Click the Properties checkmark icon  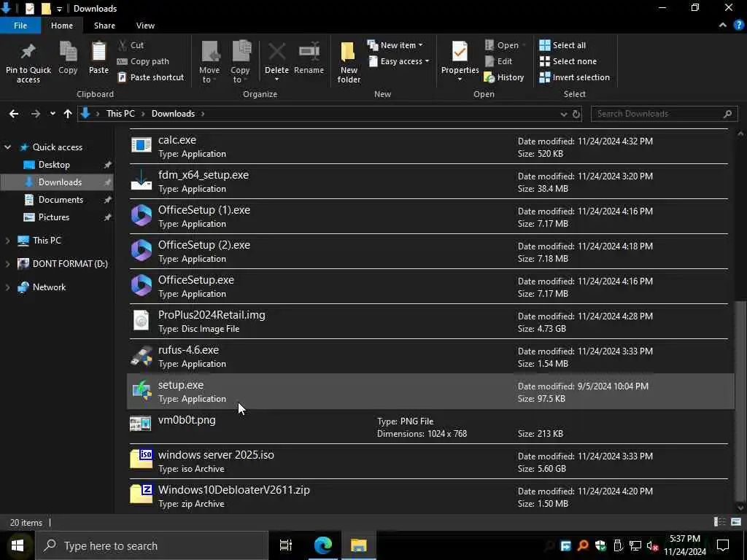point(460,52)
